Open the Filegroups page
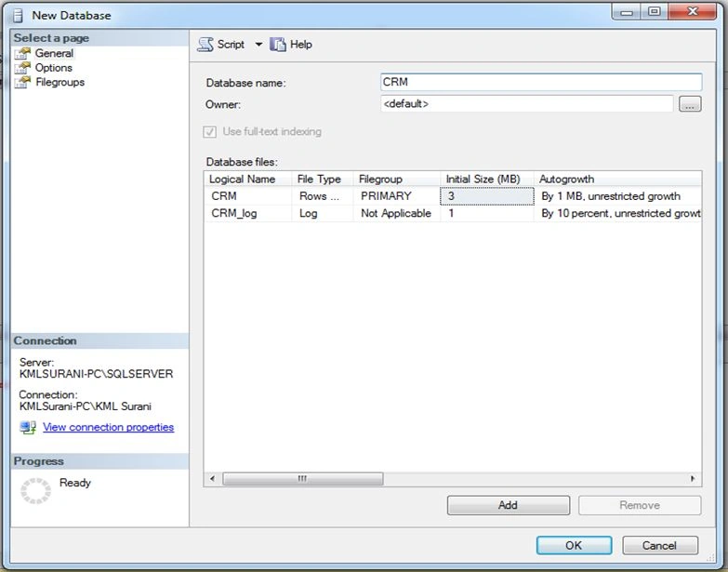 coord(60,82)
